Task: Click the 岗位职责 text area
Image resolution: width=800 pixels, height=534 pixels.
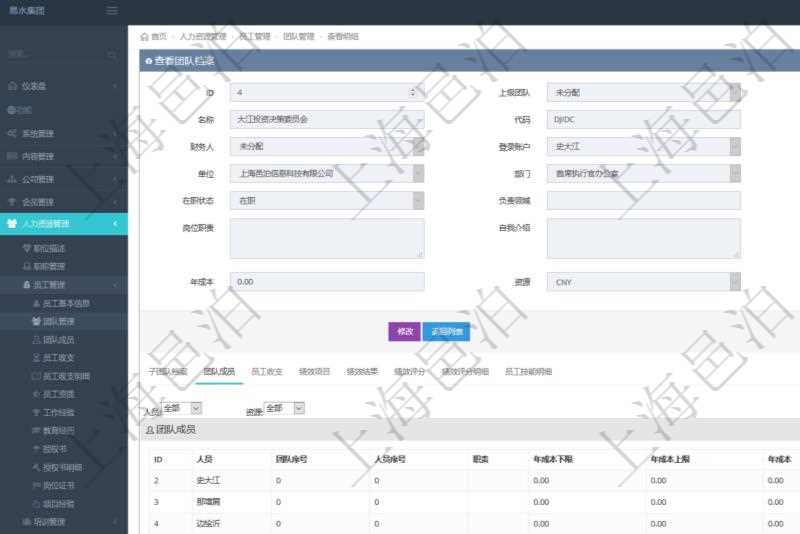Action: click(x=327, y=239)
